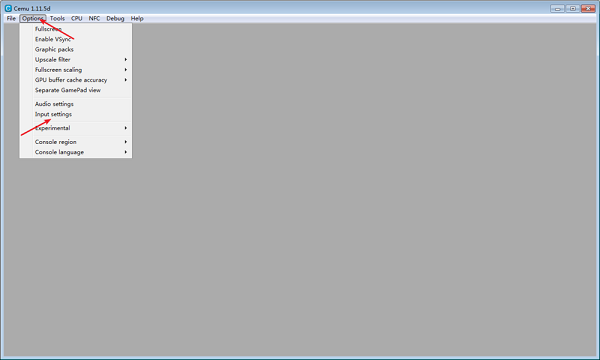Open the Help menu
Viewport: 600px width, 360px height.
point(137,18)
